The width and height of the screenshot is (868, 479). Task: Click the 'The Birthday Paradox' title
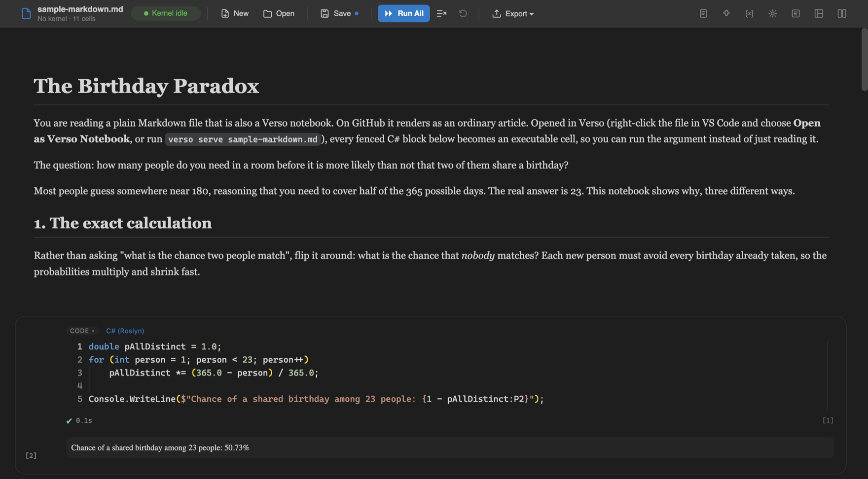pyautogui.click(x=146, y=86)
